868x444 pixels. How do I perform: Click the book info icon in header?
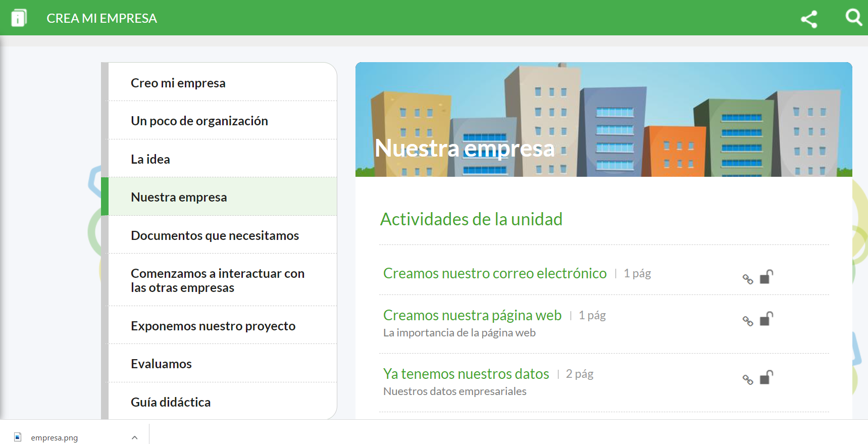point(19,18)
